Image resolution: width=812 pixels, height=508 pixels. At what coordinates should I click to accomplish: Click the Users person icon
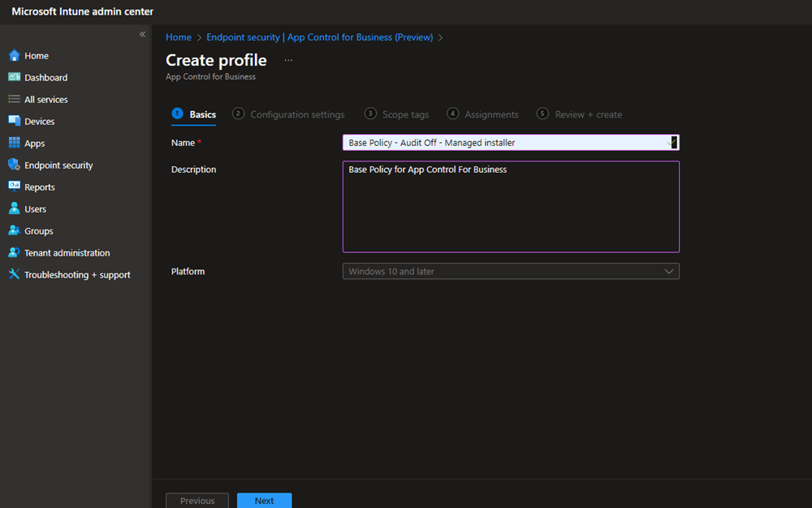pyautogui.click(x=14, y=209)
